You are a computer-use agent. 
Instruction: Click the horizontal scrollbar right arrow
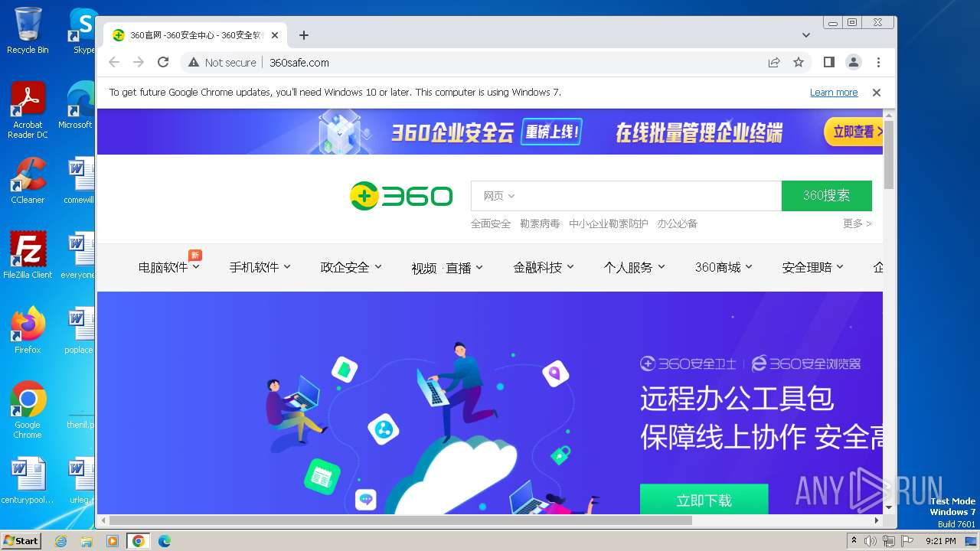click(x=877, y=520)
